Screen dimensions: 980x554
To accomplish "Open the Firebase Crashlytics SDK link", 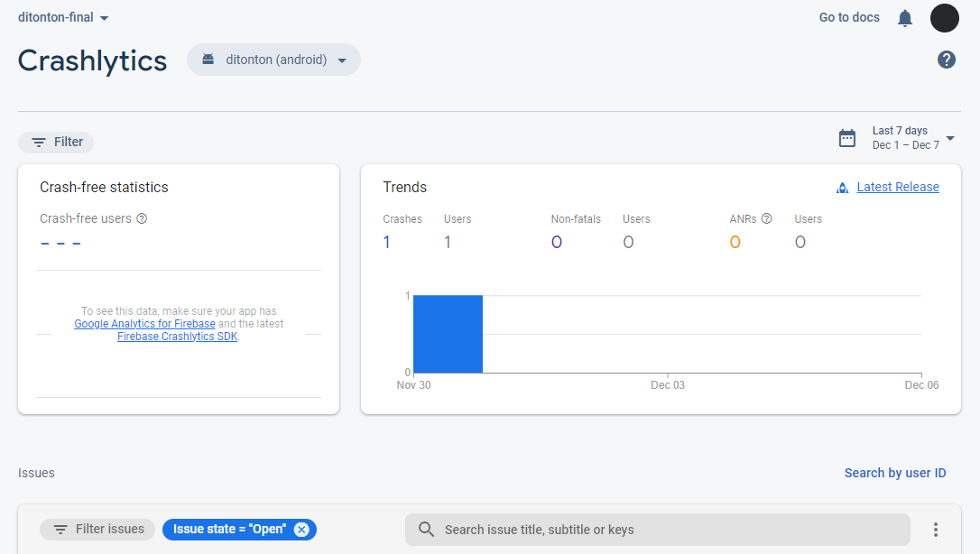I will (x=177, y=336).
